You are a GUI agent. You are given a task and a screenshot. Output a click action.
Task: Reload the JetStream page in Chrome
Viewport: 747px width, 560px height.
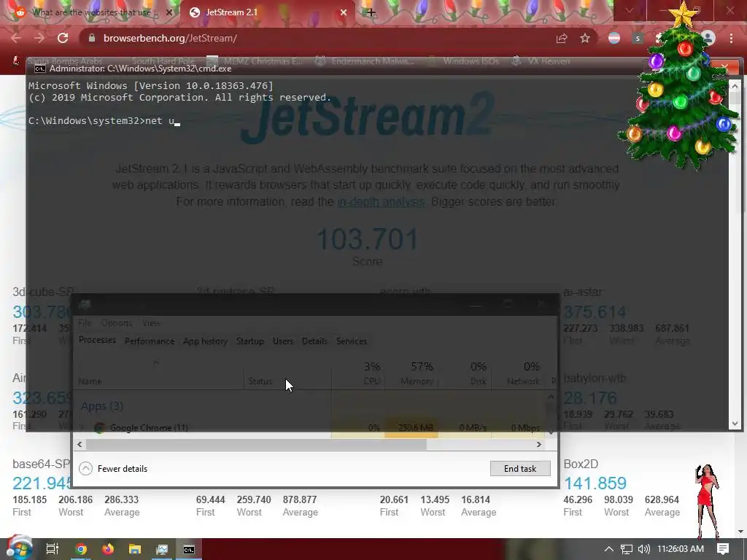63,38
